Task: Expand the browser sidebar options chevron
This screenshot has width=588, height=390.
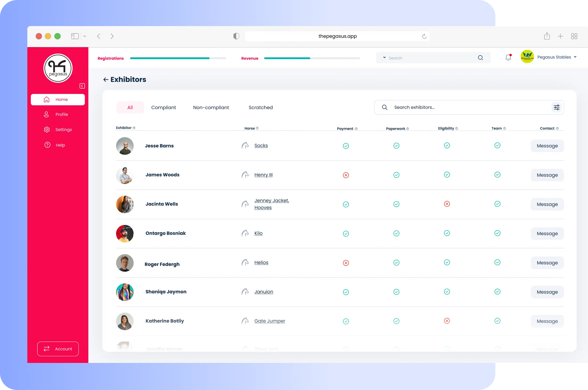Action: [x=84, y=36]
